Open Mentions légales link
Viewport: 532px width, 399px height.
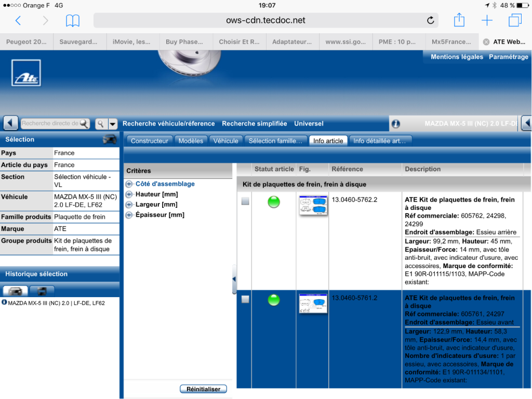tap(457, 57)
